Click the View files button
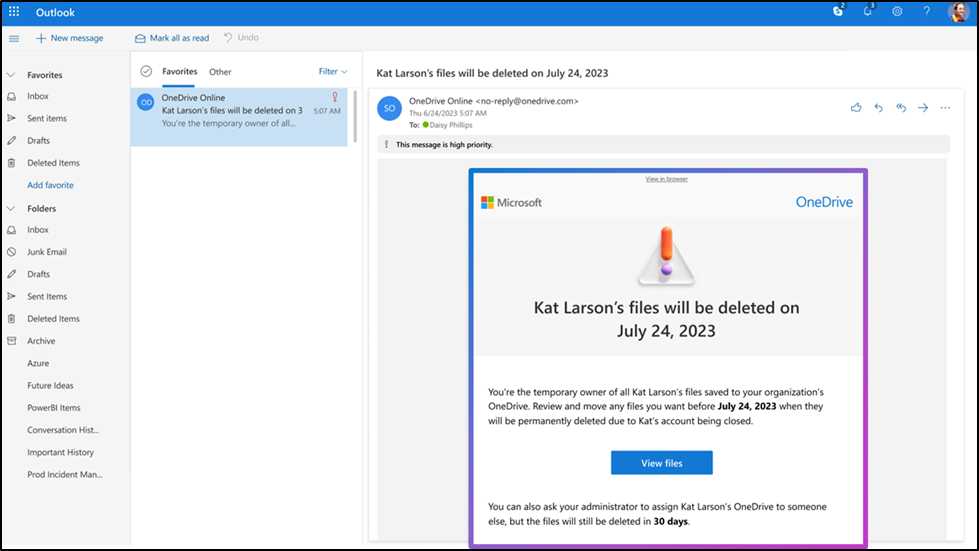This screenshot has height=551, width=979. tap(661, 463)
